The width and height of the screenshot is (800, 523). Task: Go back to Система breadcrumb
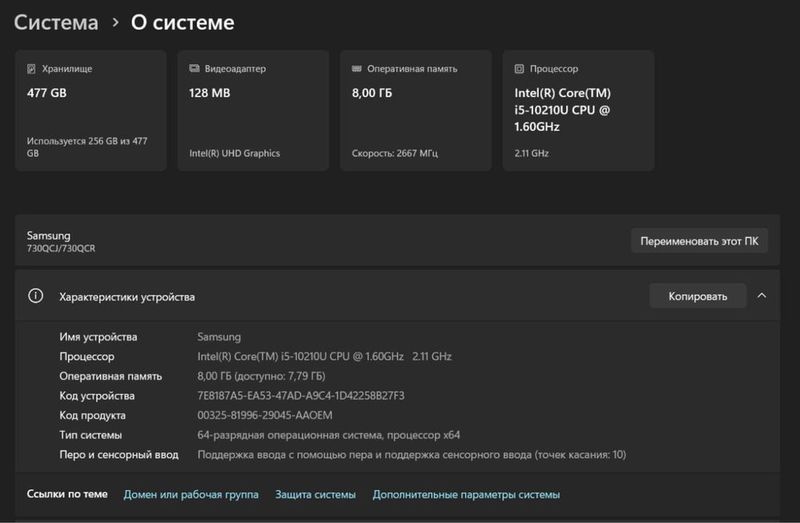pos(56,22)
